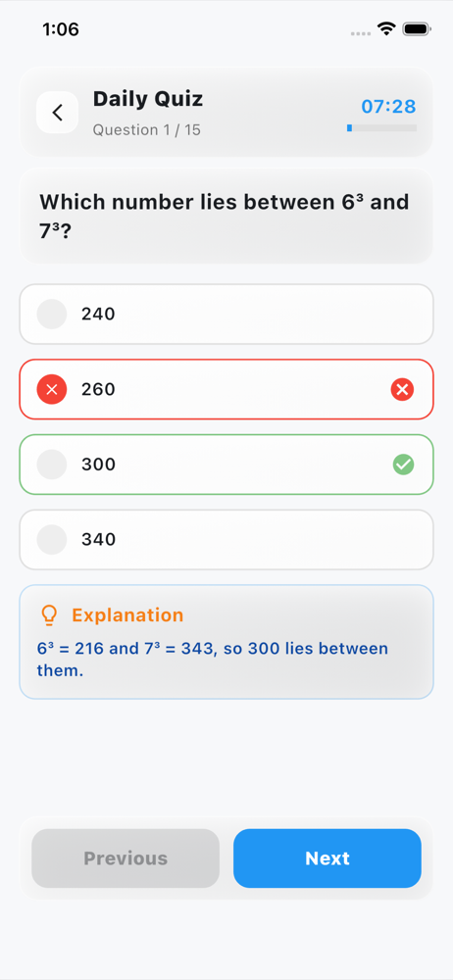Tap the lightbulb Explanation icon
The width and height of the screenshot is (453, 980).
(x=49, y=615)
